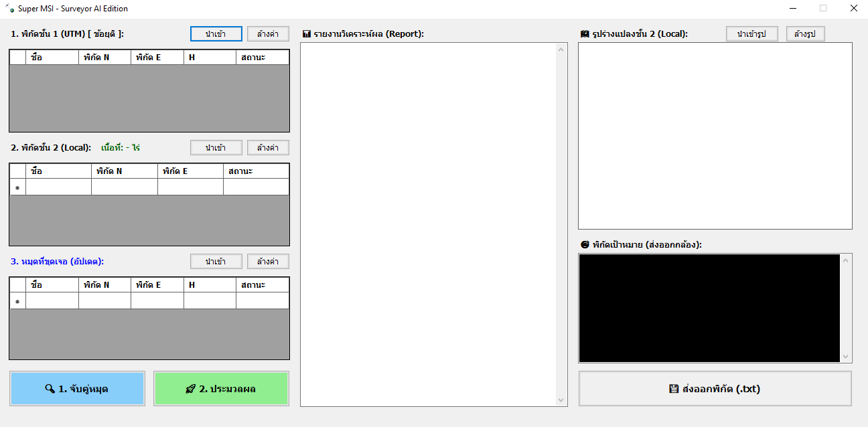Click the blue 1. จับคู่หมุด button

click(x=77, y=389)
